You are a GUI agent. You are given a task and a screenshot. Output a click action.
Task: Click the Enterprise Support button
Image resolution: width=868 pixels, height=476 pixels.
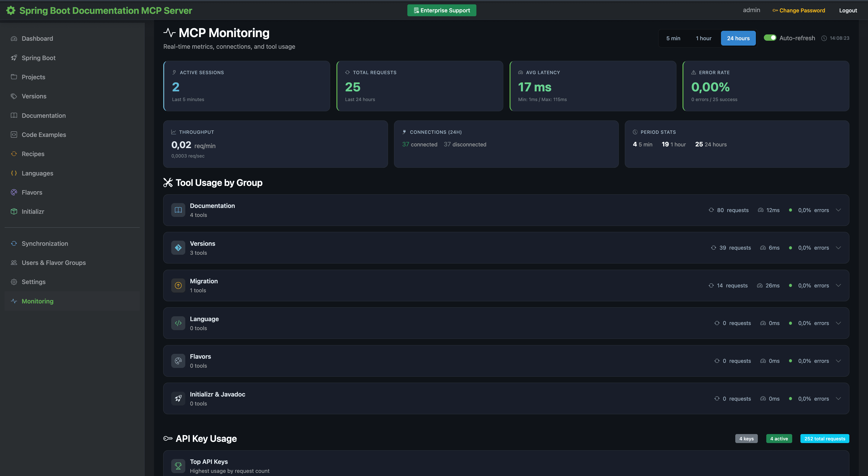(442, 10)
